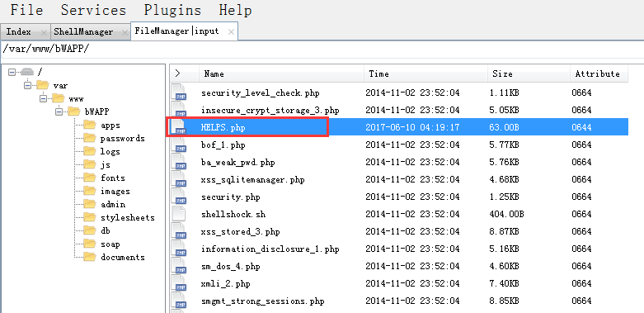644x313 pixels.
Task: Select file name sm_dos_4.php
Action: point(230,267)
